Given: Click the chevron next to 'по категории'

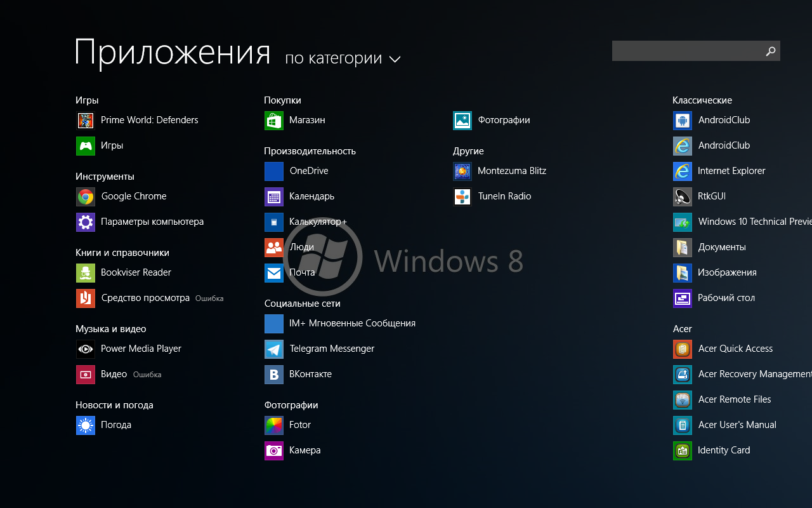Looking at the screenshot, I should [395, 60].
